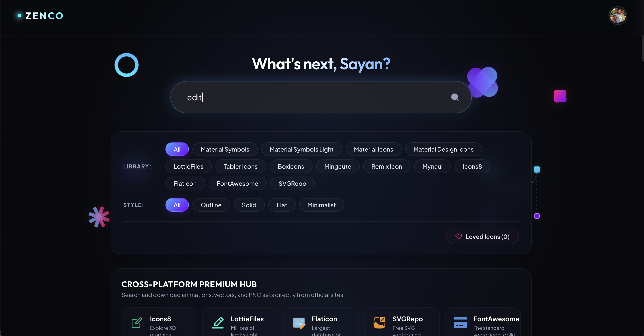The image size is (644, 336).
Task: Click the SVGRepo orange card icon
Action: (379, 322)
